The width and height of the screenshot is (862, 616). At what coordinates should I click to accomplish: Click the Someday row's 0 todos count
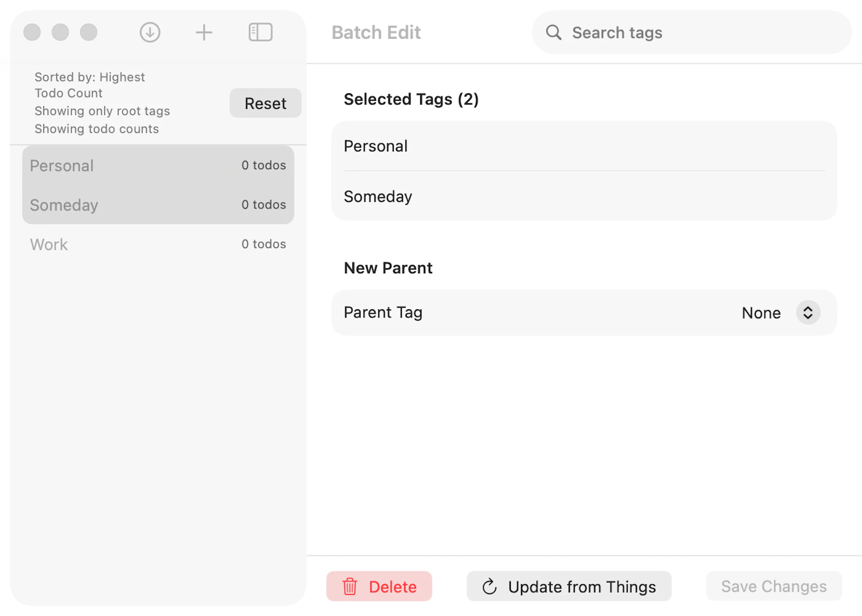click(263, 205)
